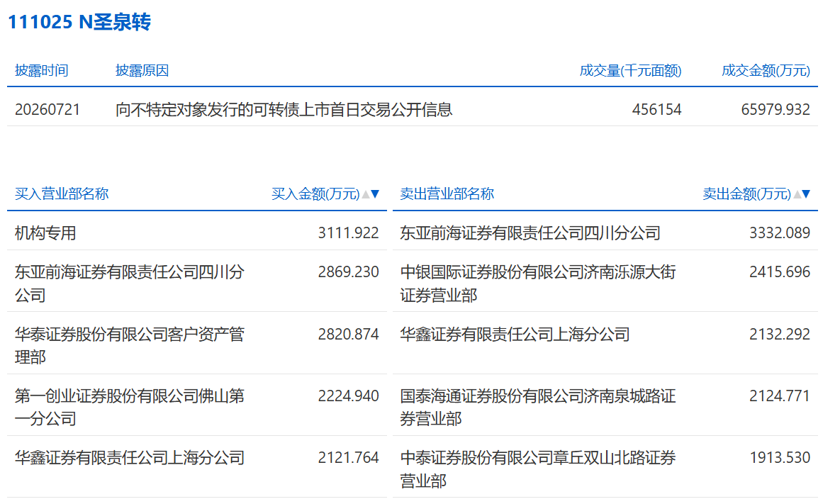Select buyer 华鑫证券上海分公司 in buy list

130,458
